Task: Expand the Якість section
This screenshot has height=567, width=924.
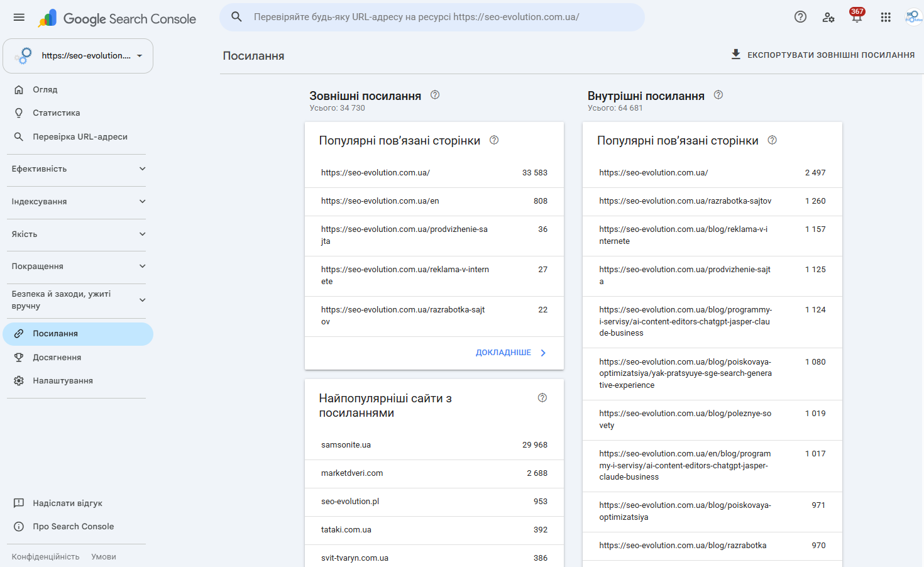Action: (78, 234)
